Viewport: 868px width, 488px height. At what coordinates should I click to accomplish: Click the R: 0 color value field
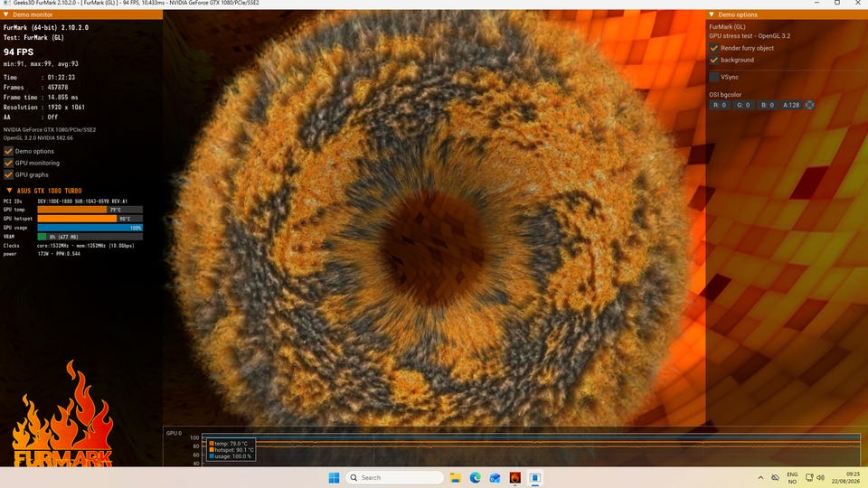pos(719,105)
